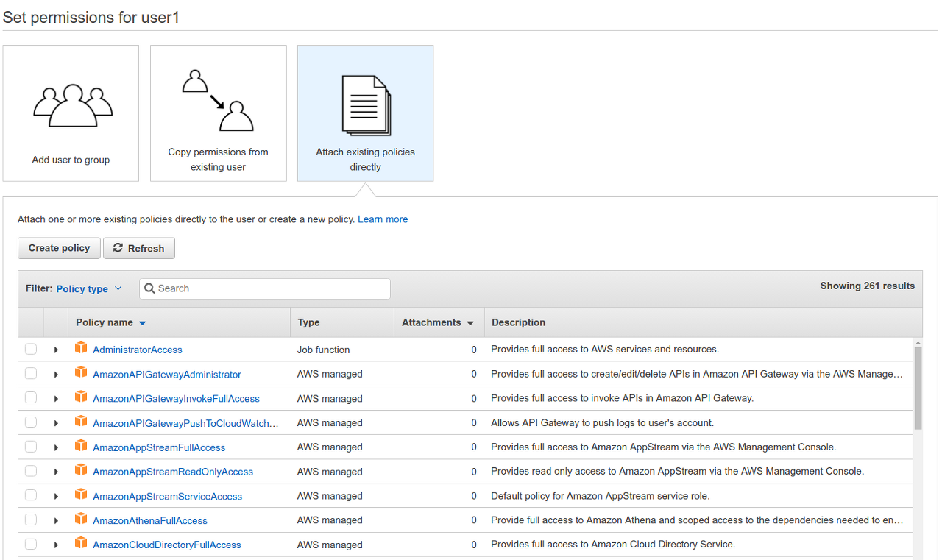Screen dimensions: 942x560
Task: Focus the policy Search input field
Action: coord(265,288)
